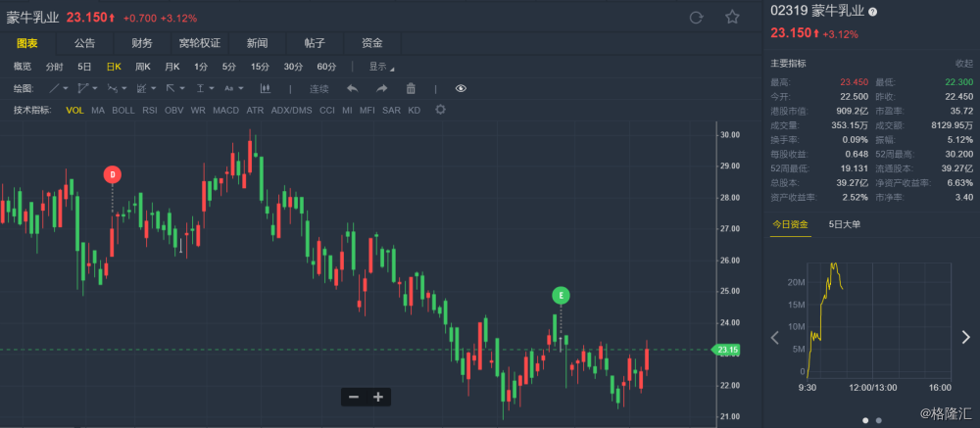The height and width of the screenshot is (428, 980).
Task: Expand measure tool dropdown arrow
Action: coord(212,89)
